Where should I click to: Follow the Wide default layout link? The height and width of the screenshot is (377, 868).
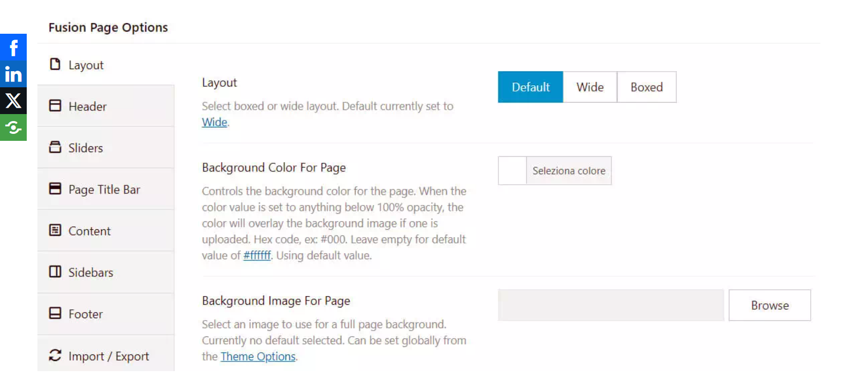(214, 122)
